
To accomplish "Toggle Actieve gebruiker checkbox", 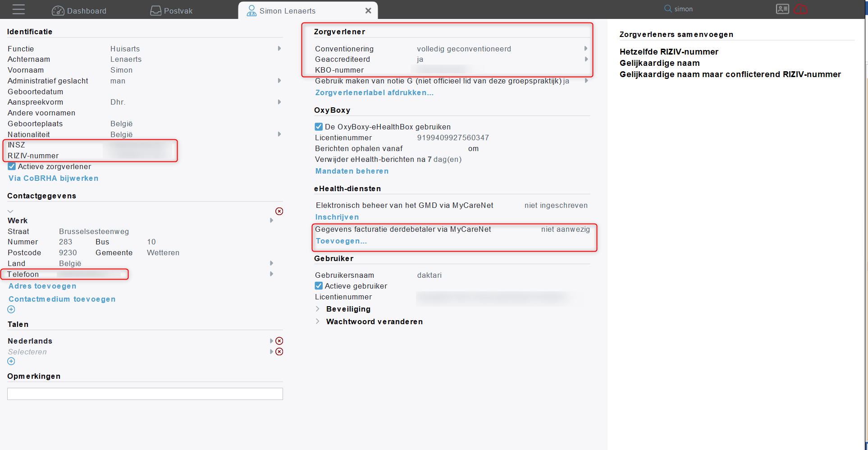I will click(319, 286).
